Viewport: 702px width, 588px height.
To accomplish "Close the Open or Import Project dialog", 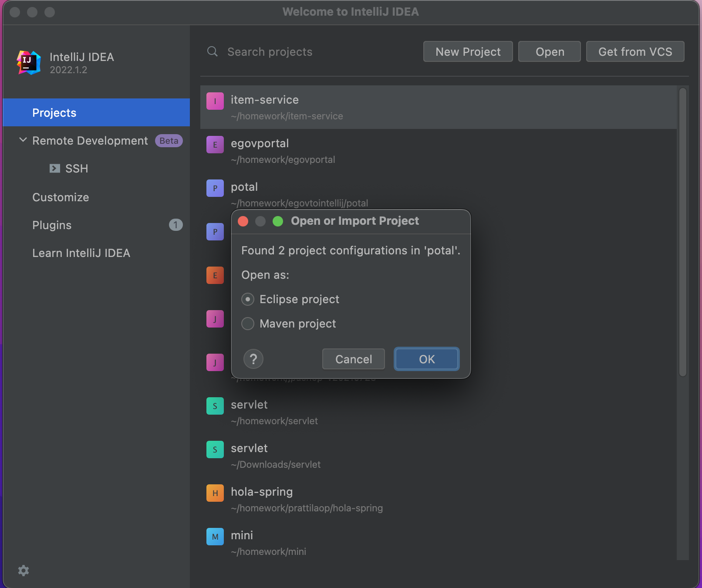I will (x=243, y=221).
